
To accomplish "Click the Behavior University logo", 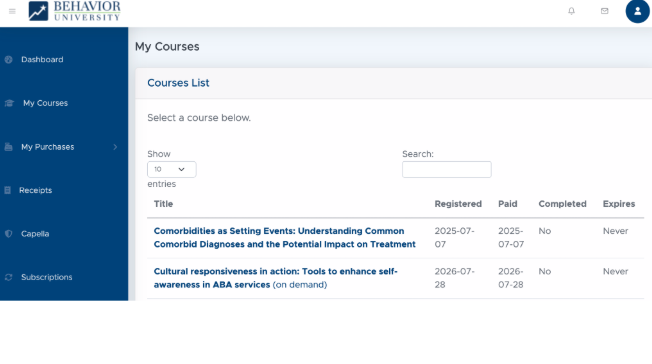I will coord(75,11).
